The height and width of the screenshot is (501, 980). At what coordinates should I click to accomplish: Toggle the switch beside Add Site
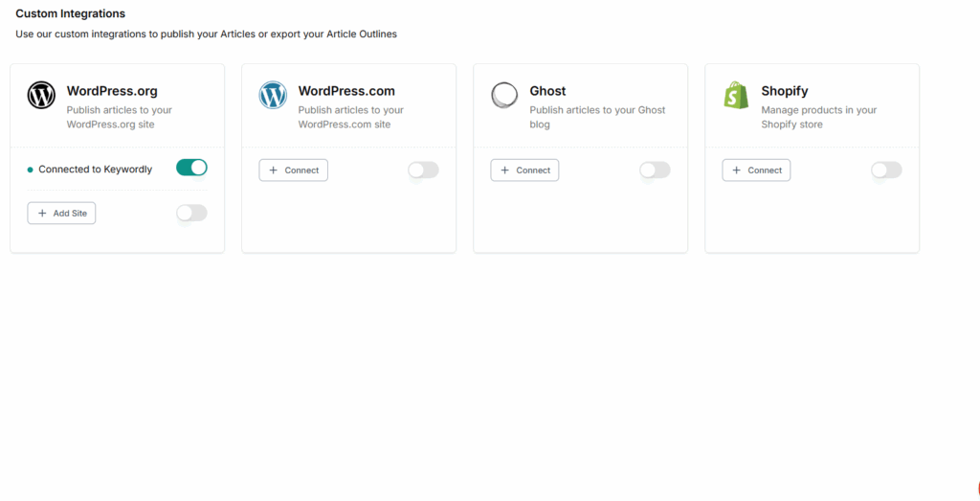[x=191, y=213]
